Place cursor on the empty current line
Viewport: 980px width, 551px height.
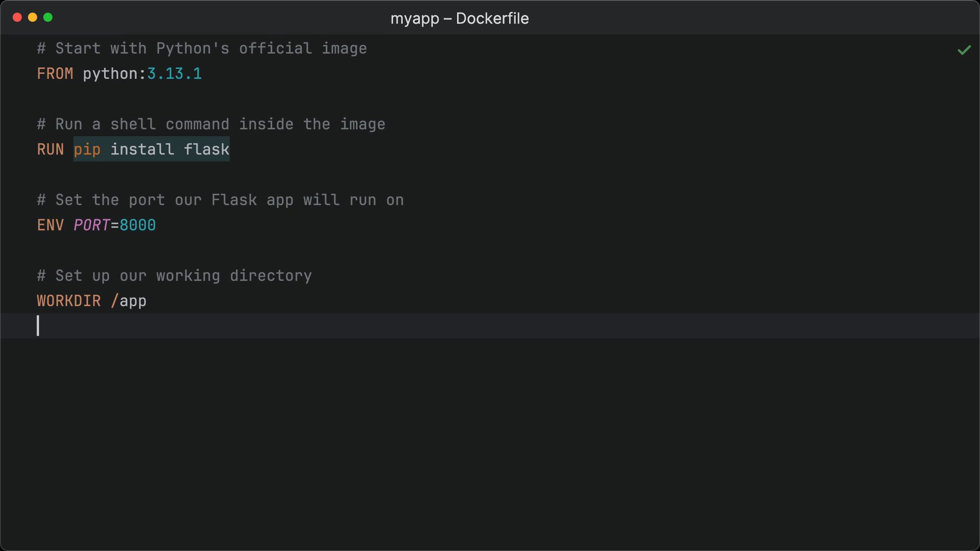coord(490,325)
